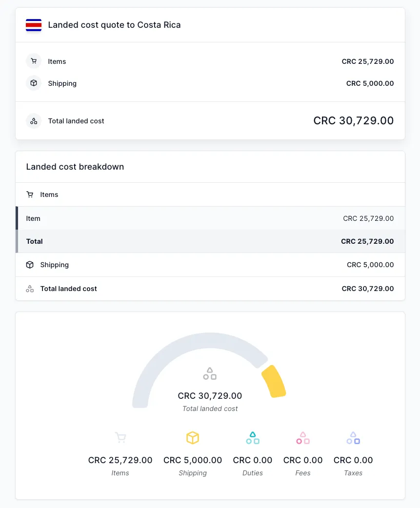This screenshot has width=420, height=508.
Task: Click the cart icon in the breakdown Items row
Action: pyautogui.click(x=29, y=195)
